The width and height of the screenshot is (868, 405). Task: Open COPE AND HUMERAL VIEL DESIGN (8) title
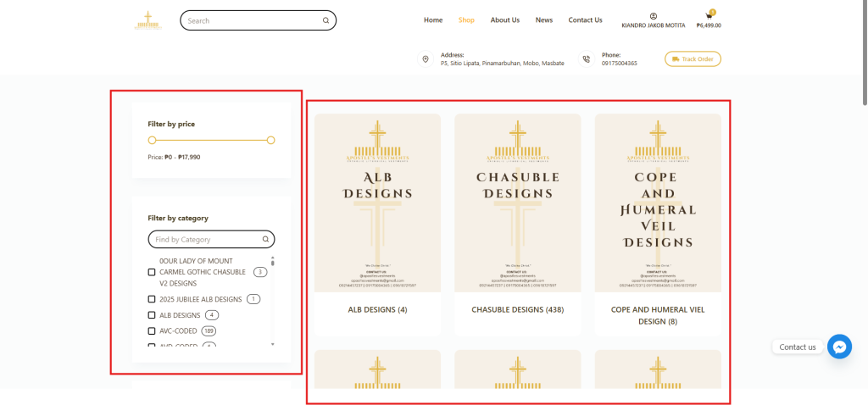[x=658, y=315]
